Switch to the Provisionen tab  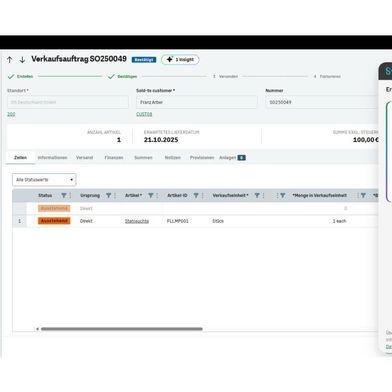click(x=202, y=157)
